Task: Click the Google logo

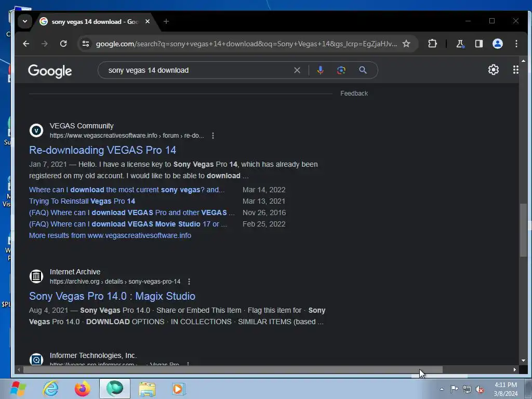Action: 50,71
